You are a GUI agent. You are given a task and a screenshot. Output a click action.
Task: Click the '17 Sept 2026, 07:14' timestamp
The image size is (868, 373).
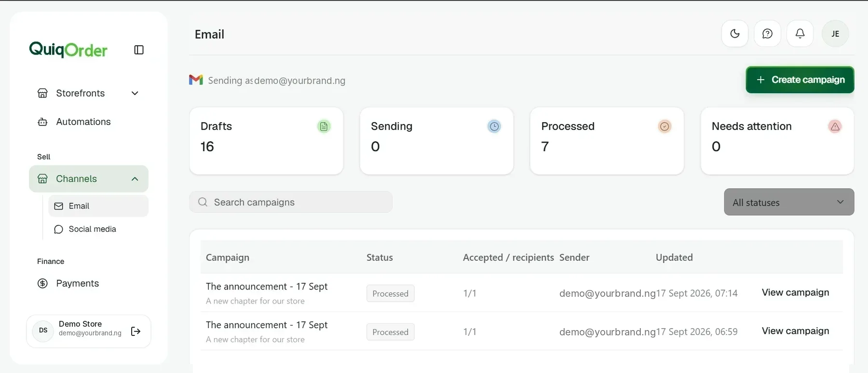(697, 293)
